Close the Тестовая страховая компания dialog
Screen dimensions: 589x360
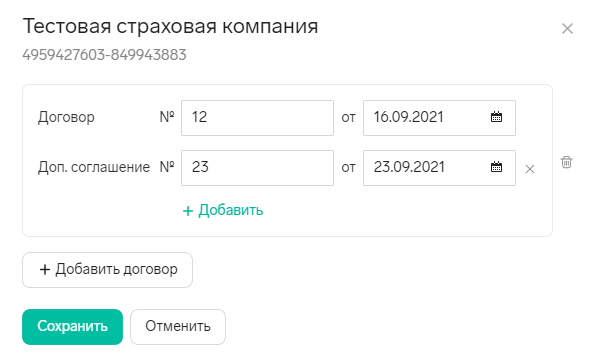tap(567, 29)
